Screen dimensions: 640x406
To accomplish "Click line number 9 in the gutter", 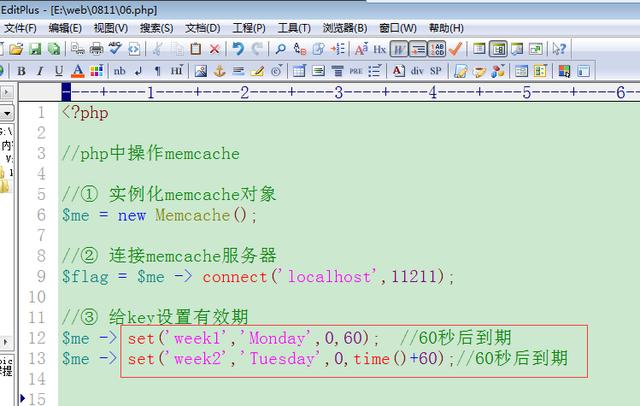I will tap(41, 277).
